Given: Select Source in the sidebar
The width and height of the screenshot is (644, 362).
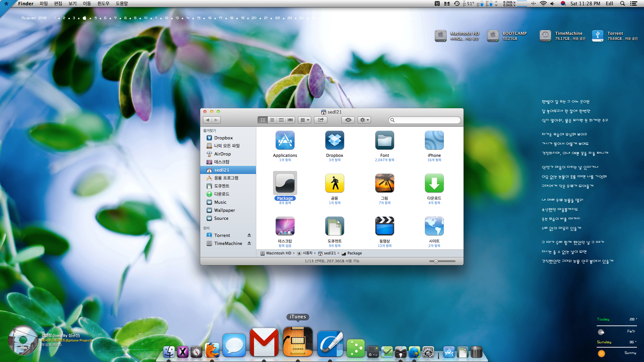Looking at the screenshot, I should click(x=228, y=218).
